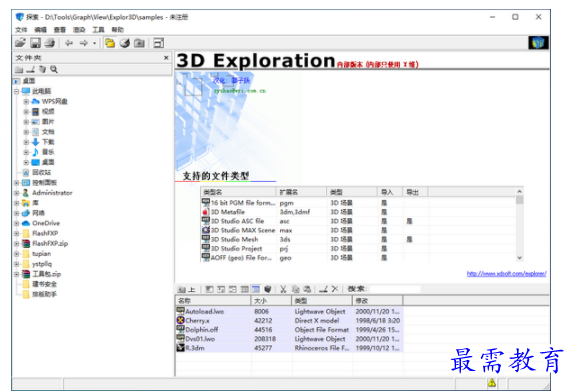Open the 查看 menu

click(x=60, y=30)
